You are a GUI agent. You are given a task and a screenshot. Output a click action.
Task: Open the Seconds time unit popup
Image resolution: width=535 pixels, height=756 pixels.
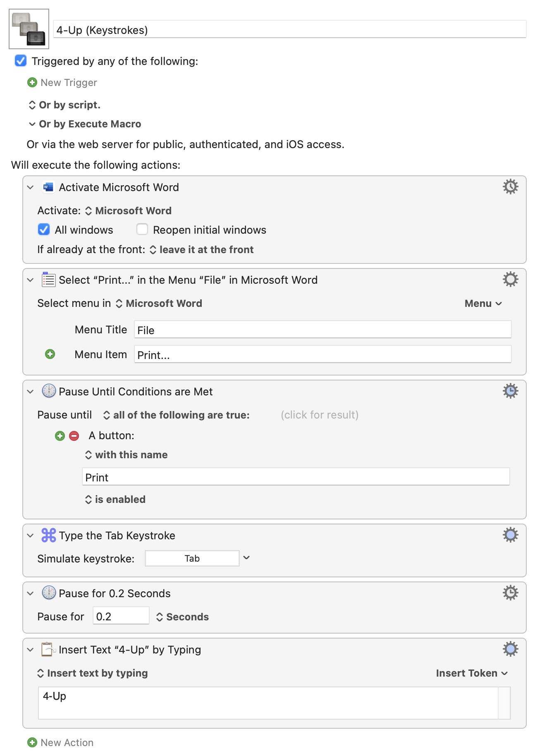click(182, 617)
